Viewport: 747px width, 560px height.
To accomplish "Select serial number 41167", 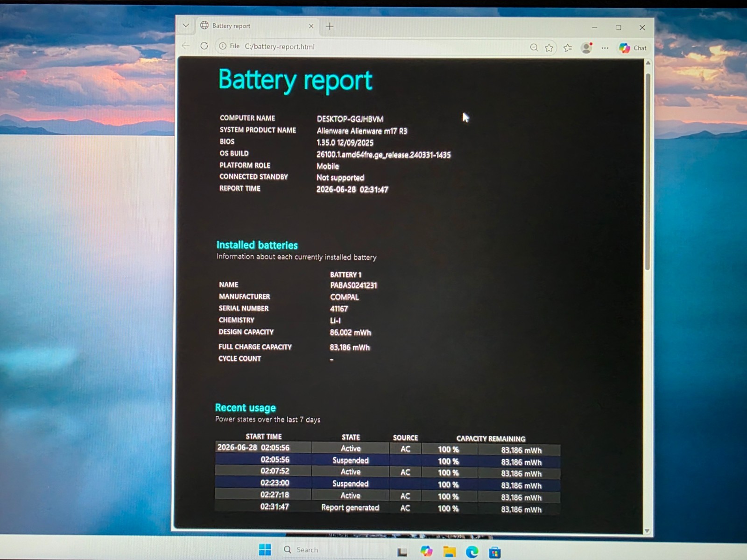I will point(338,309).
